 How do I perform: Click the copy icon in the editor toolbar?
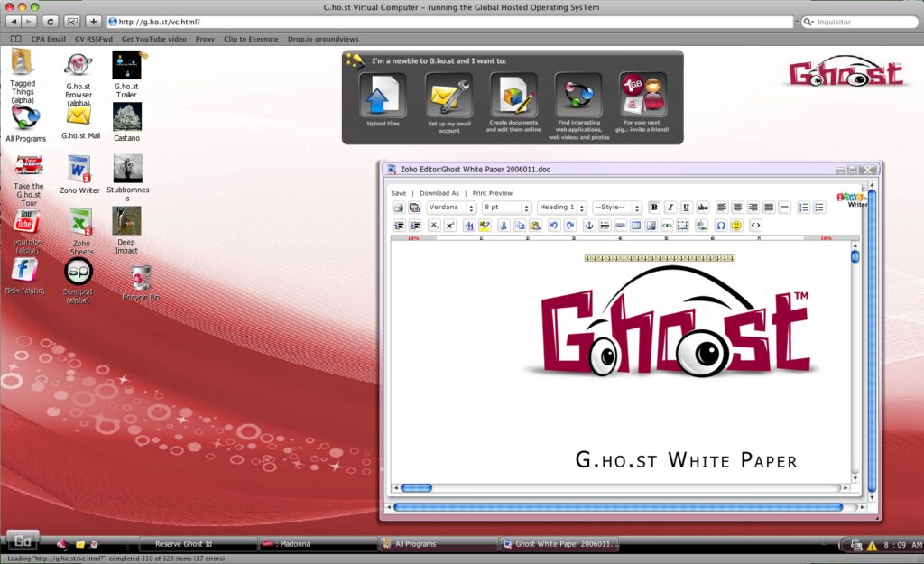pyautogui.click(x=519, y=225)
